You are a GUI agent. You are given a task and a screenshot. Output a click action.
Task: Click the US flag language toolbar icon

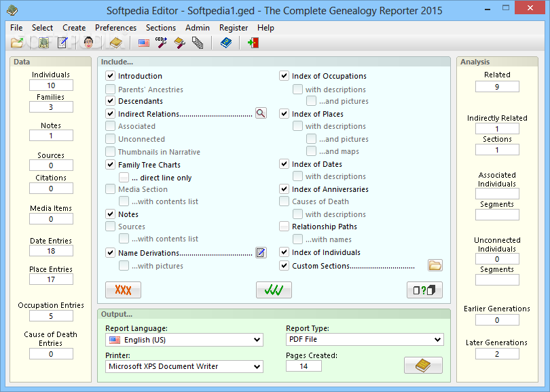tap(144, 43)
